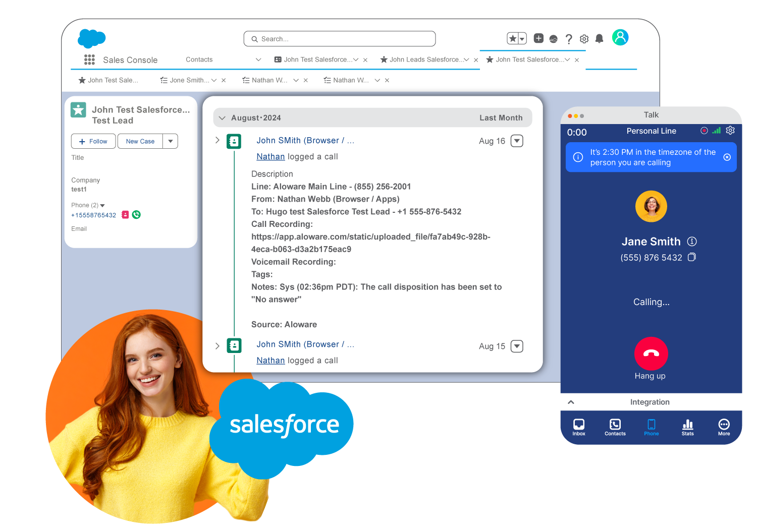The image size is (757, 532).
Task: Open the notifications bell icon
Action: coord(600,39)
